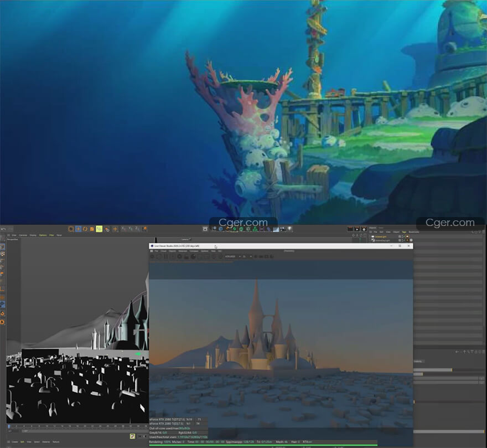Click the Live Viewer green render progress bar
The image size is (487, 448).
pyautogui.click(x=263, y=445)
